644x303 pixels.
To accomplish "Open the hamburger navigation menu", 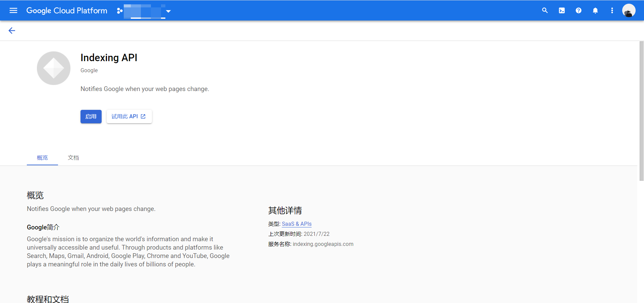I will click(13, 10).
